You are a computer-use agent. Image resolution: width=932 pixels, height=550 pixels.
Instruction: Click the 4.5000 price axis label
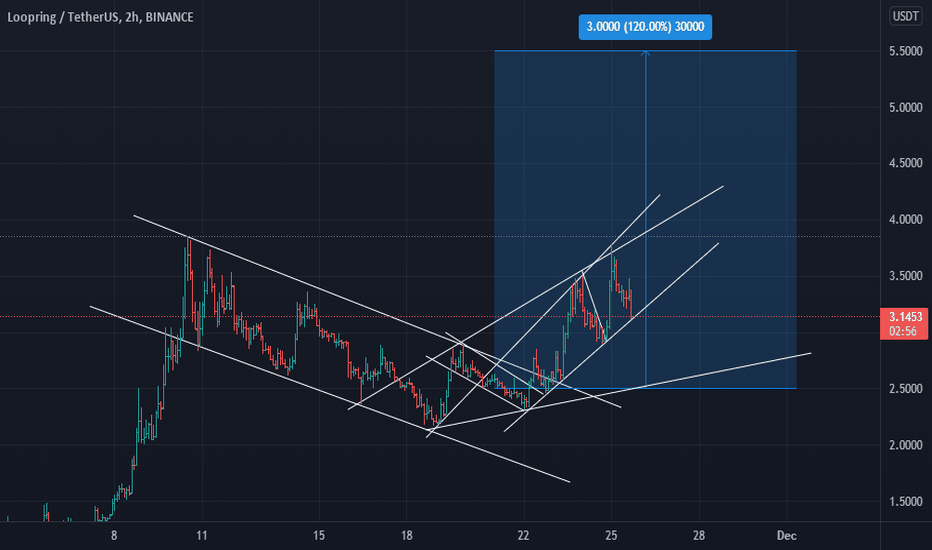905,163
